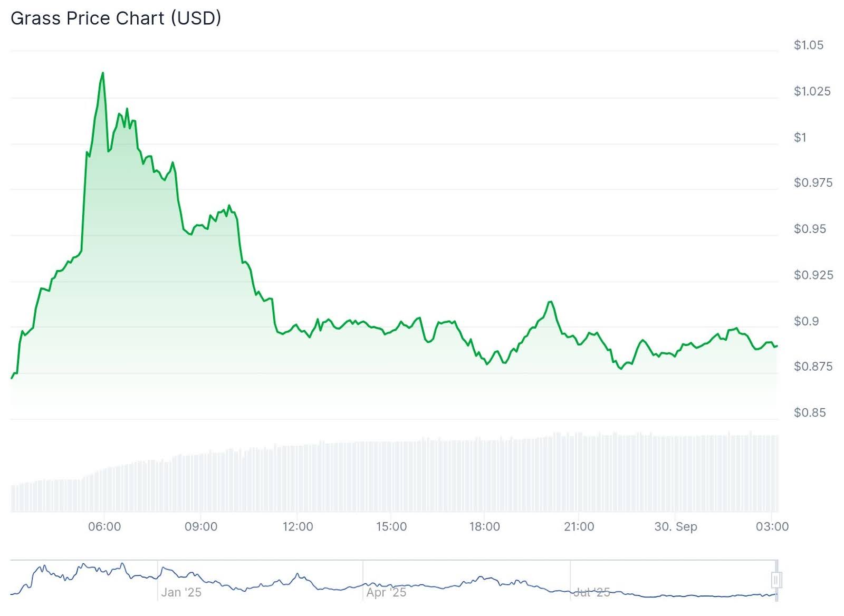Click the Grass Price Chart title
The width and height of the screenshot is (844, 616).
[x=116, y=18]
